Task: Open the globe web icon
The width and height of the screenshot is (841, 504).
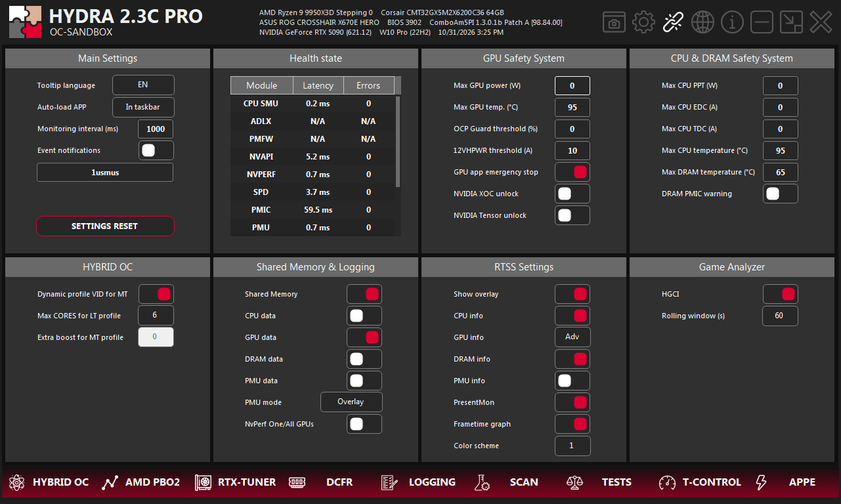Action: [702, 22]
